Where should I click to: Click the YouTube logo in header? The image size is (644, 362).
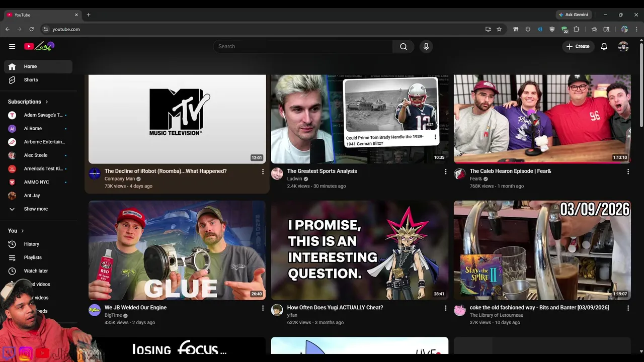39,46
